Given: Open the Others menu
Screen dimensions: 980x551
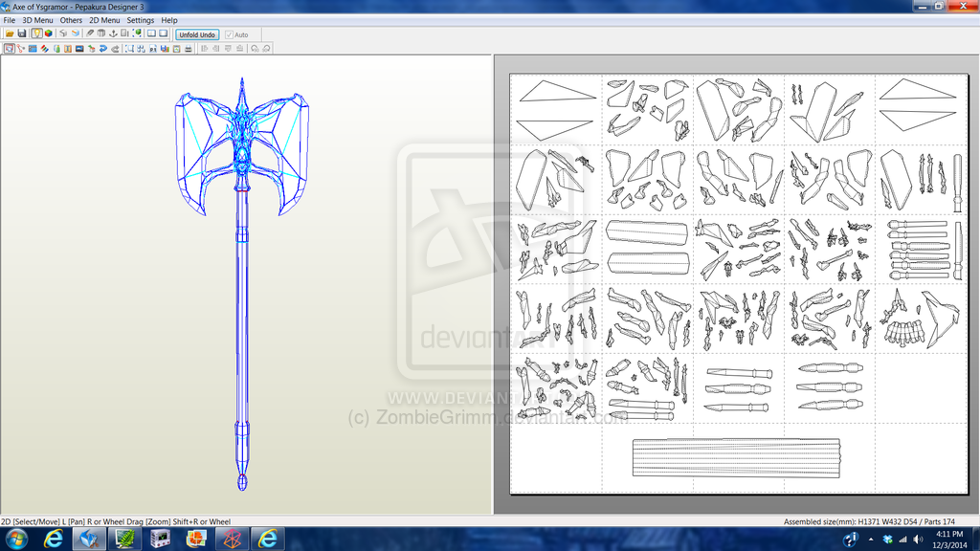Looking at the screenshot, I should (x=71, y=20).
